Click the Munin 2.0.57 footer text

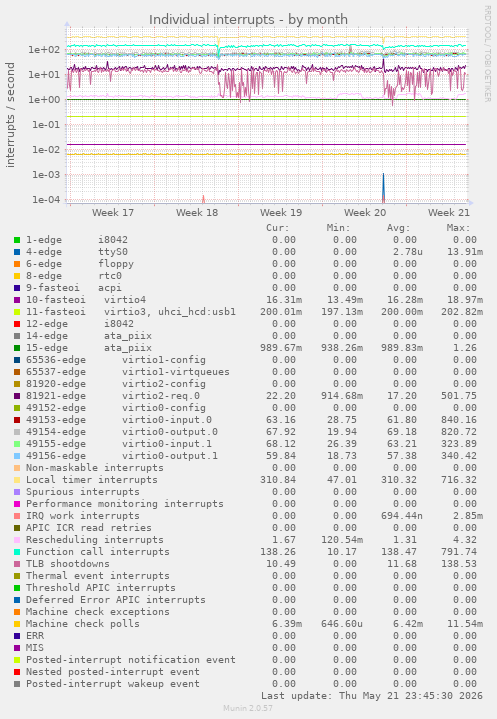click(x=248, y=708)
